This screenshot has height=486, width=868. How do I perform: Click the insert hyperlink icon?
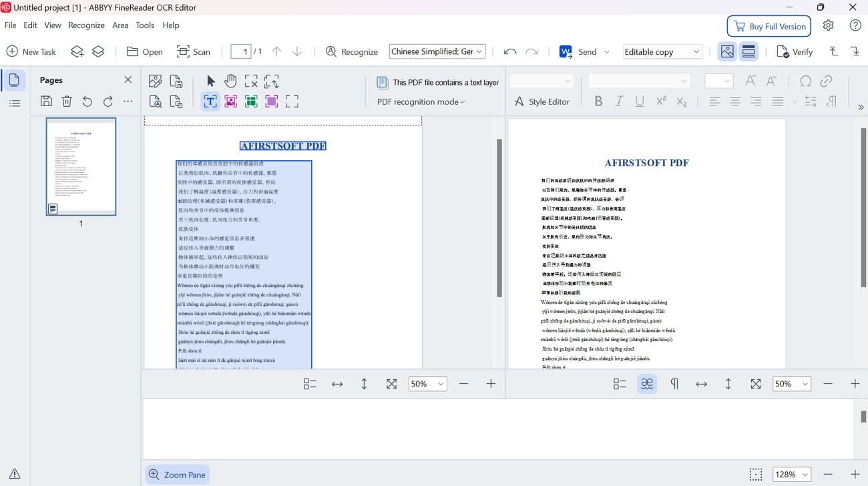pyautogui.click(x=826, y=81)
